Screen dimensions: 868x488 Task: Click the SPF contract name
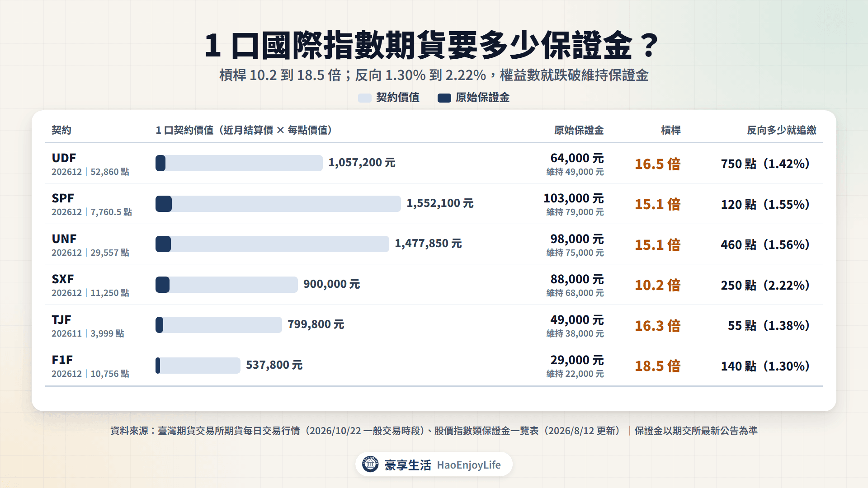[x=63, y=198]
